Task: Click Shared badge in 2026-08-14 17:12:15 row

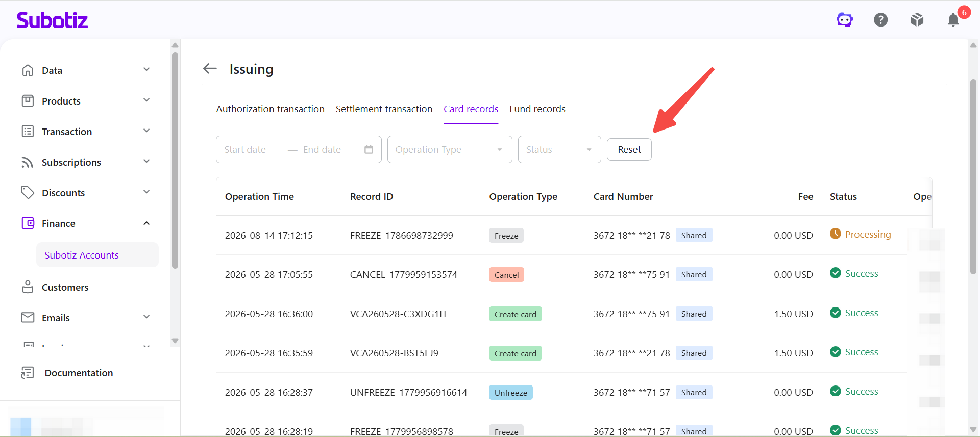Action: [x=694, y=235]
